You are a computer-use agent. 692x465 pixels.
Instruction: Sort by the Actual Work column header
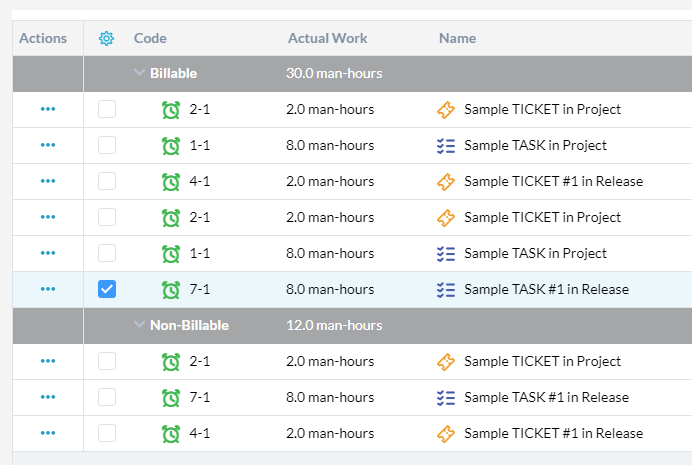[327, 38]
